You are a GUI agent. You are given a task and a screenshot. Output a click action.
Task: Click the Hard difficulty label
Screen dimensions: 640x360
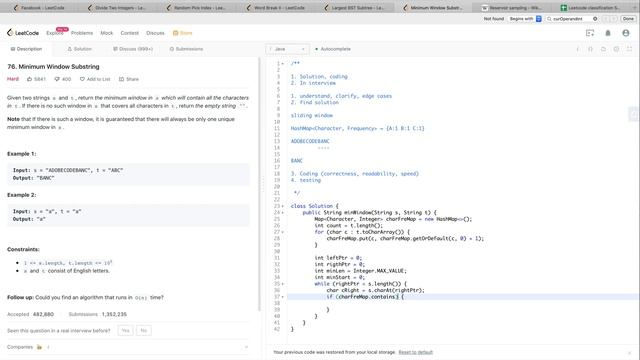click(13, 79)
